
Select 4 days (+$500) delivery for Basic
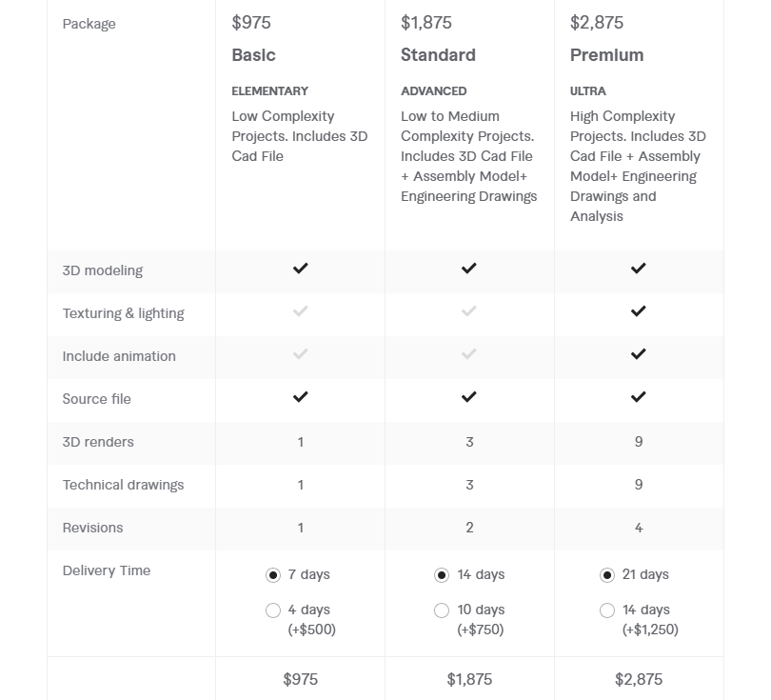coord(273,610)
